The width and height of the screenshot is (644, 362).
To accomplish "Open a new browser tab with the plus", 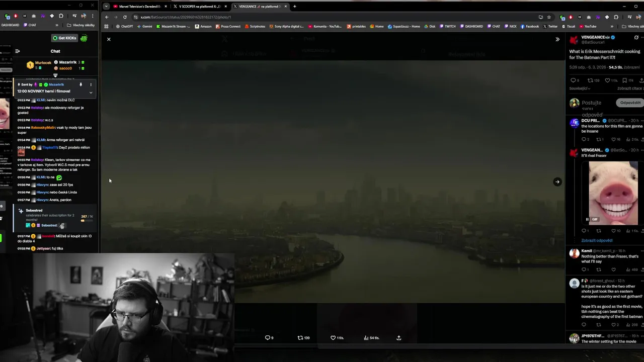I will click(x=294, y=7).
